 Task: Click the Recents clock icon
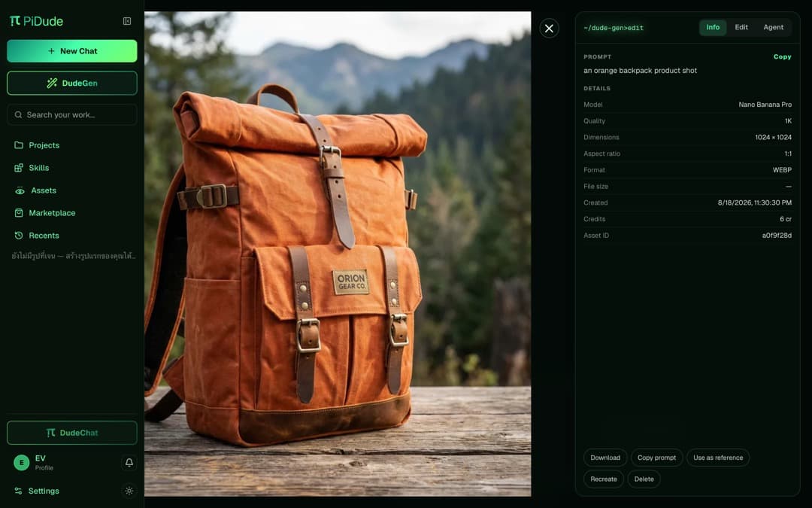point(19,236)
